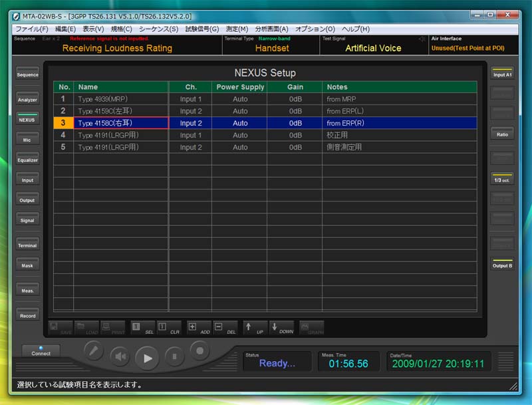Open the Equalizer panel

[x=27, y=159]
